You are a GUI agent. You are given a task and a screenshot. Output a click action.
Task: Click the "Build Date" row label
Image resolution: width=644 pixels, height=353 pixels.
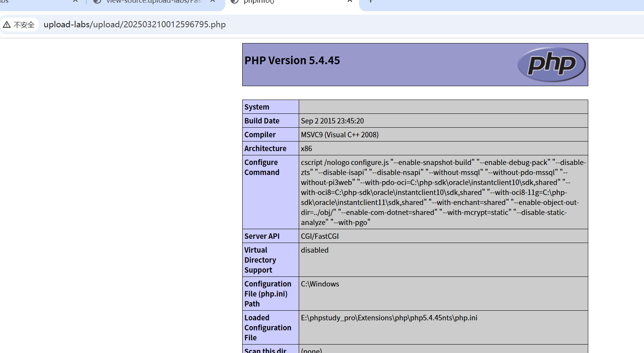262,121
